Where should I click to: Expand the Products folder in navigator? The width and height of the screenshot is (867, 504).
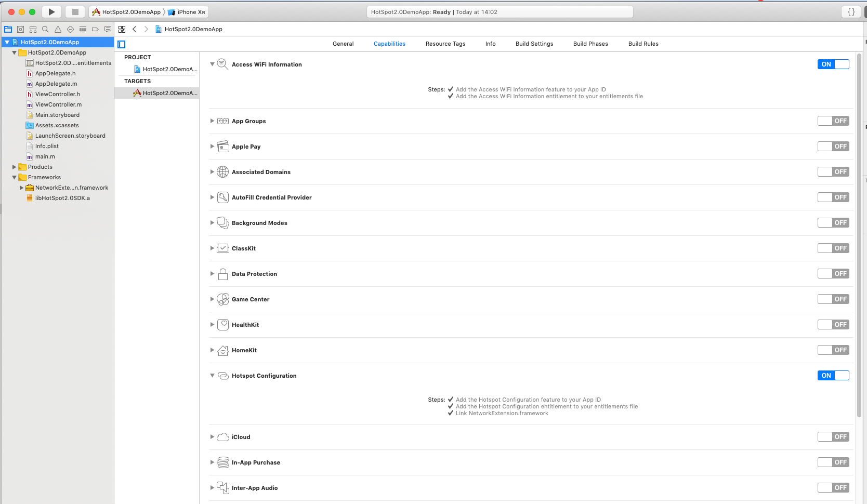[14, 167]
